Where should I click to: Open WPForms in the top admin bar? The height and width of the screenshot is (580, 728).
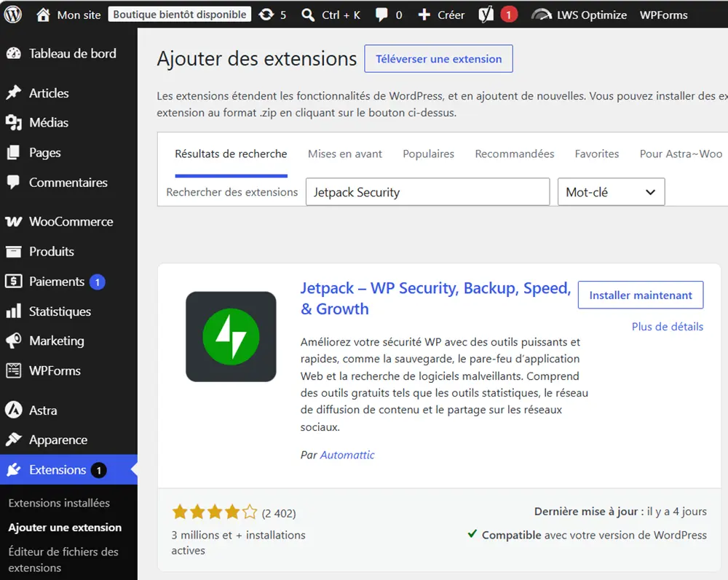point(663,15)
